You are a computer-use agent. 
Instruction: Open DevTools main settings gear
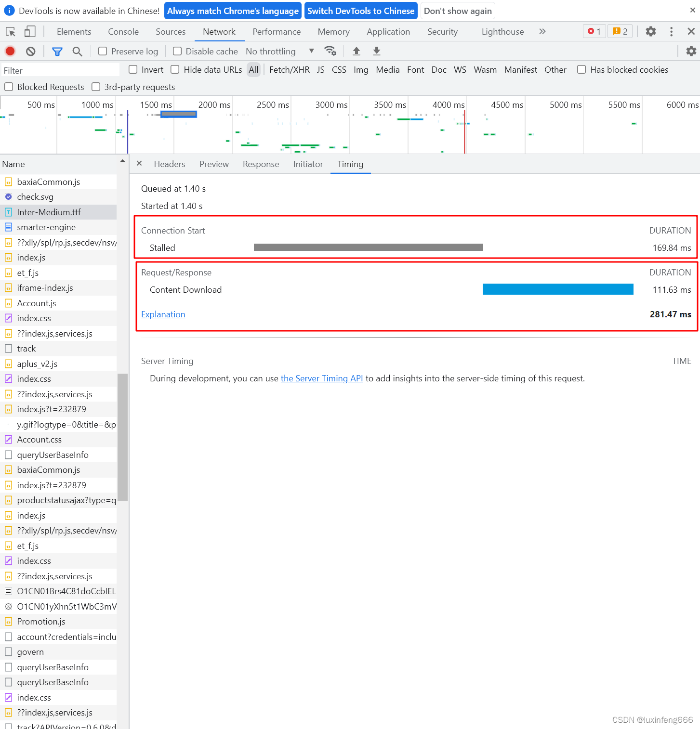[651, 32]
